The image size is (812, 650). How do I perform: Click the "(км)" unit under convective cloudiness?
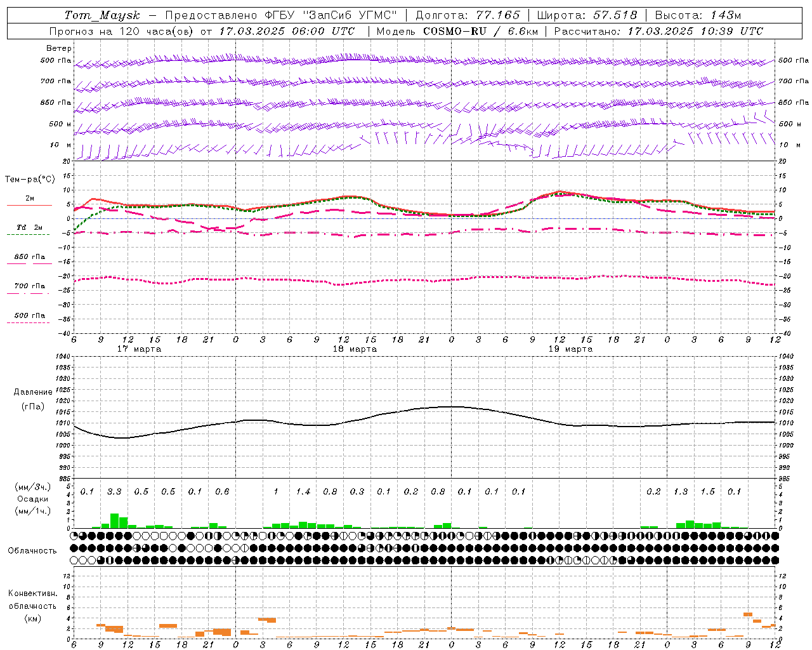(x=33, y=618)
